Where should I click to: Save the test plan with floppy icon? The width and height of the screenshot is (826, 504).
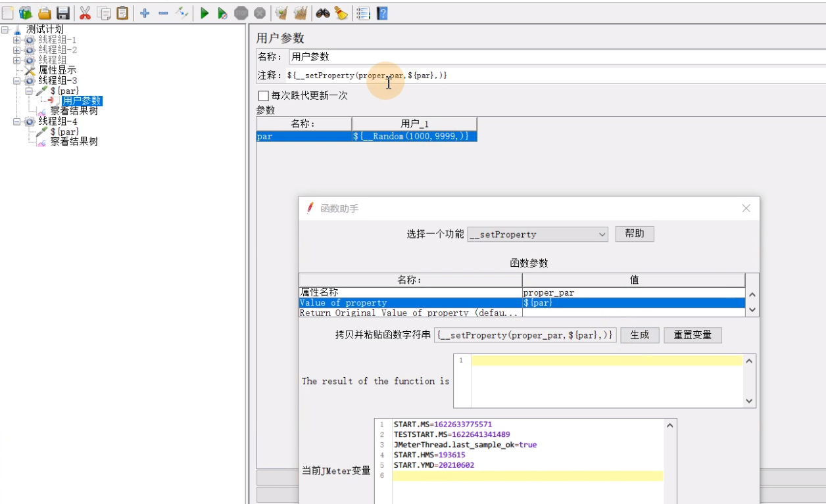click(x=63, y=12)
